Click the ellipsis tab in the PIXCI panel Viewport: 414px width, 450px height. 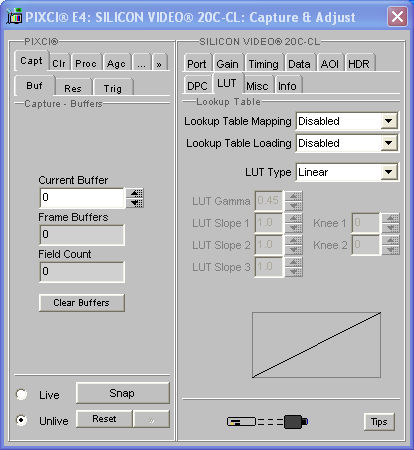point(142,64)
